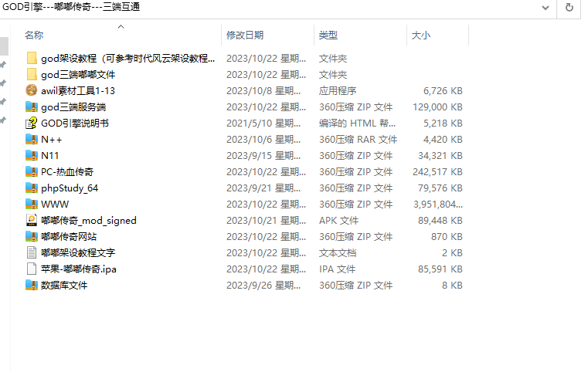588x372 pixels.
Task: Click the 79,576 KB size value
Action: coord(440,188)
